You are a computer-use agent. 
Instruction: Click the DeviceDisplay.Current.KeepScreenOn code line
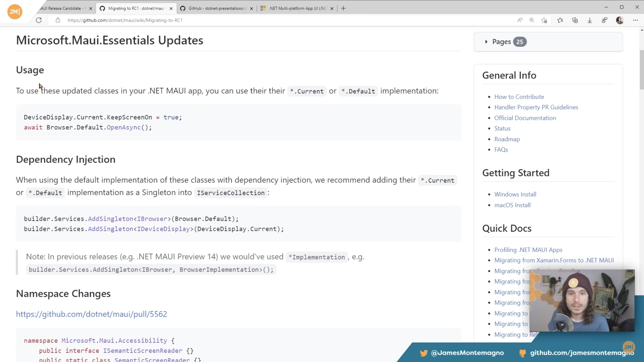pyautogui.click(x=103, y=117)
